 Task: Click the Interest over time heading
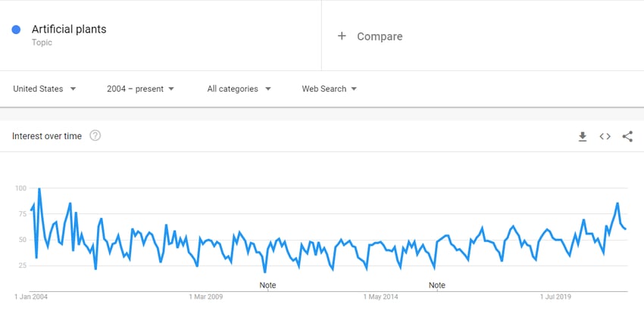pos(47,136)
